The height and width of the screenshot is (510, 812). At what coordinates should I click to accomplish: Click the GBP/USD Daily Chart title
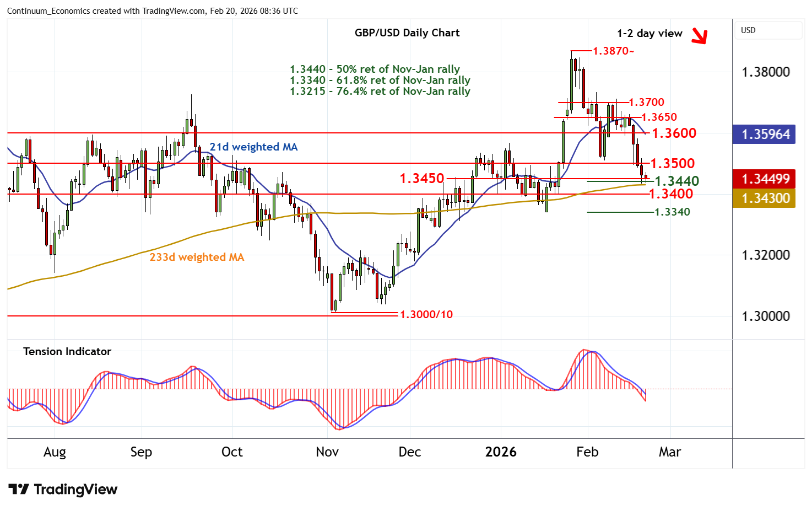(407, 33)
